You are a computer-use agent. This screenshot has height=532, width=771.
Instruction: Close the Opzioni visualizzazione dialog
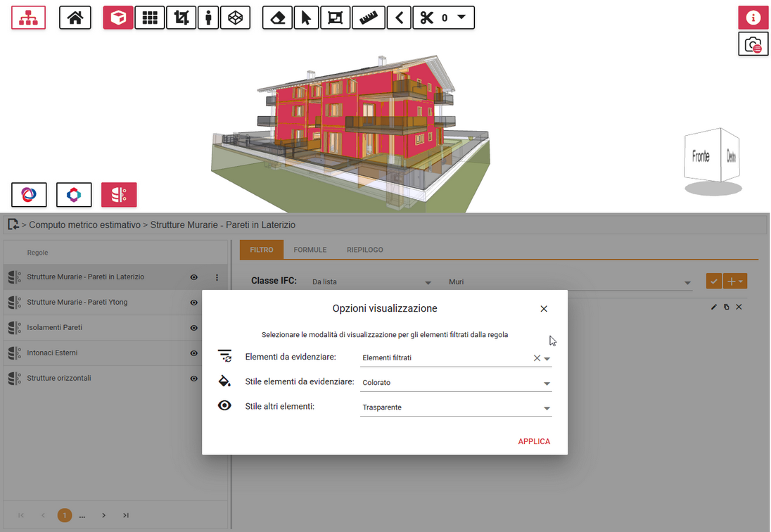544,309
